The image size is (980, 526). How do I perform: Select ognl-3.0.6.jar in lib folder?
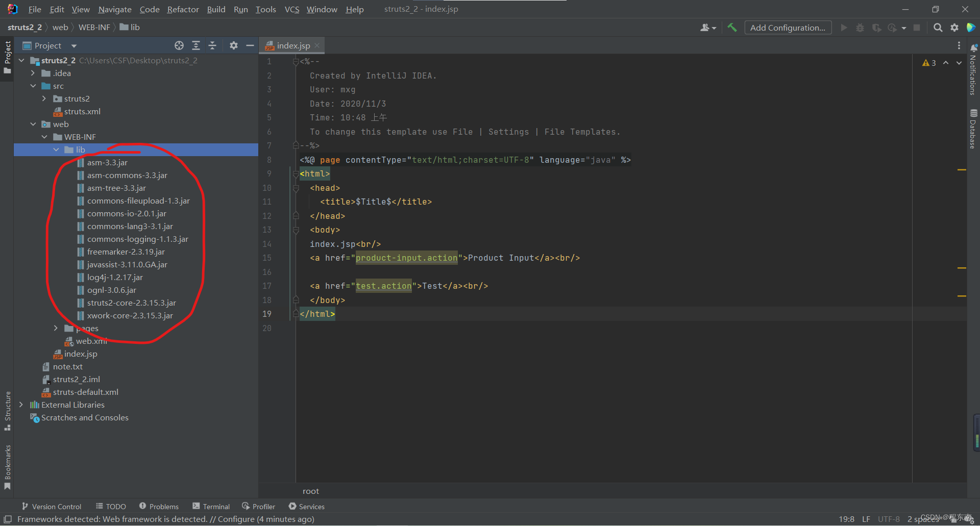111,290
